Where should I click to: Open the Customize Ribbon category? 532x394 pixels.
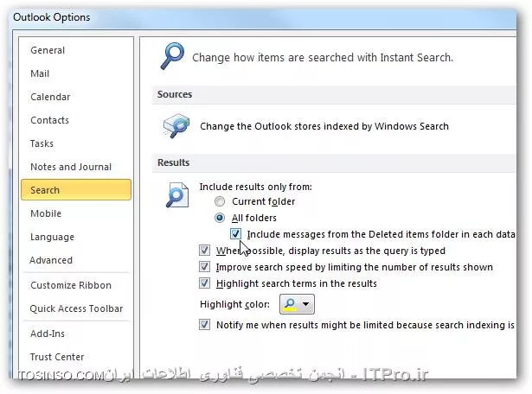[x=71, y=285]
